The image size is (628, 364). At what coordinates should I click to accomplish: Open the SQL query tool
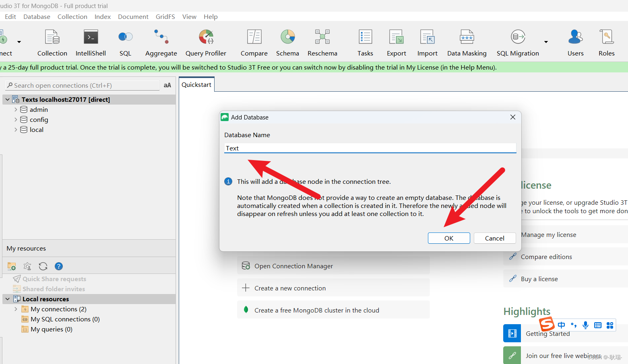(x=125, y=43)
